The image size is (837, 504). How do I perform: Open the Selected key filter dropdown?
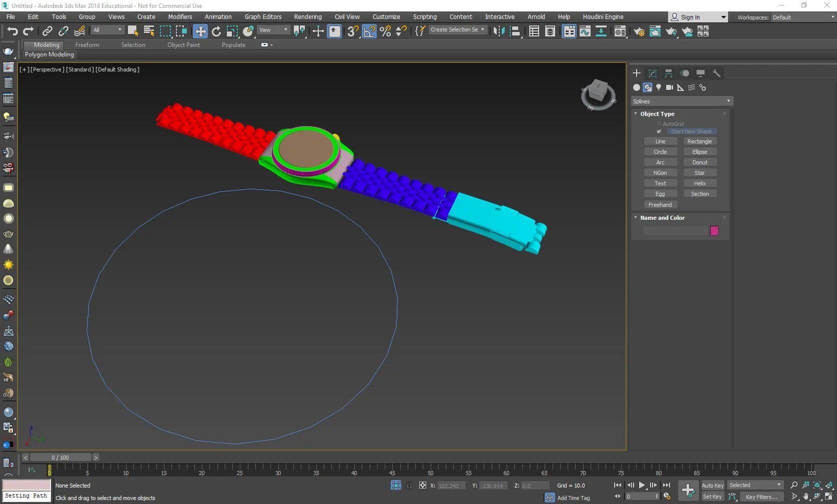(x=755, y=485)
